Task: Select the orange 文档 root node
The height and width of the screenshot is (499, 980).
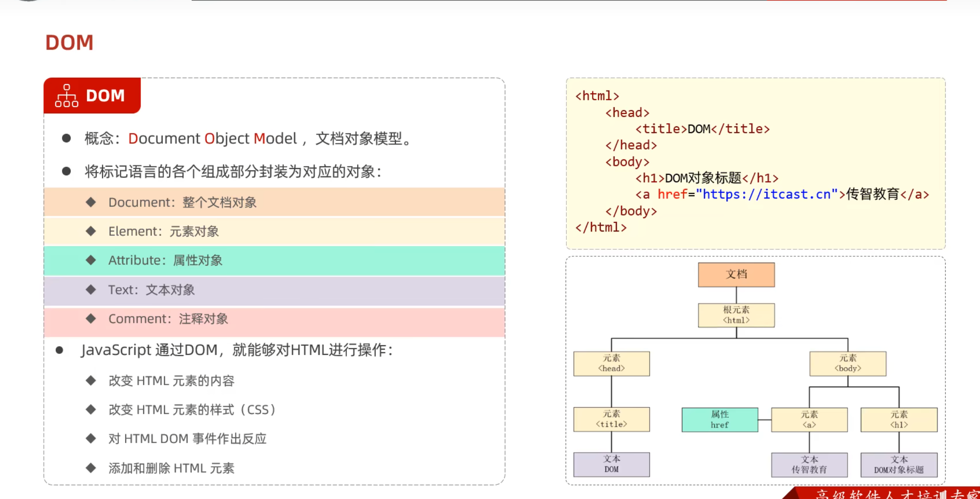Action: click(736, 274)
